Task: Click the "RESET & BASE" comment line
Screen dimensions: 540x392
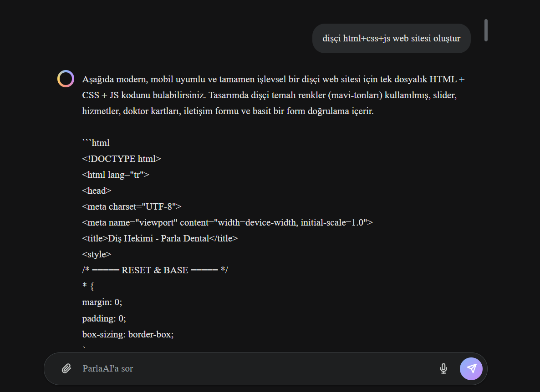Action: click(155, 270)
